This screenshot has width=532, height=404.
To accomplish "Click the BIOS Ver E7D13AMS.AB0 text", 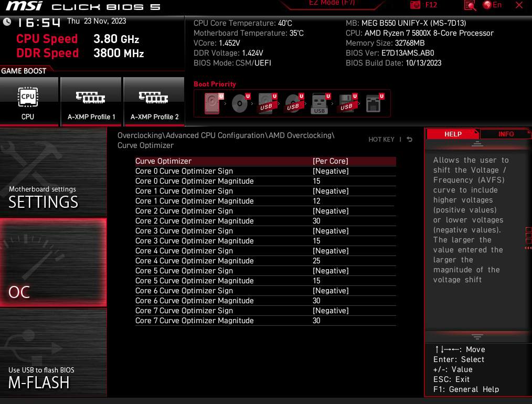I will click(390, 53).
